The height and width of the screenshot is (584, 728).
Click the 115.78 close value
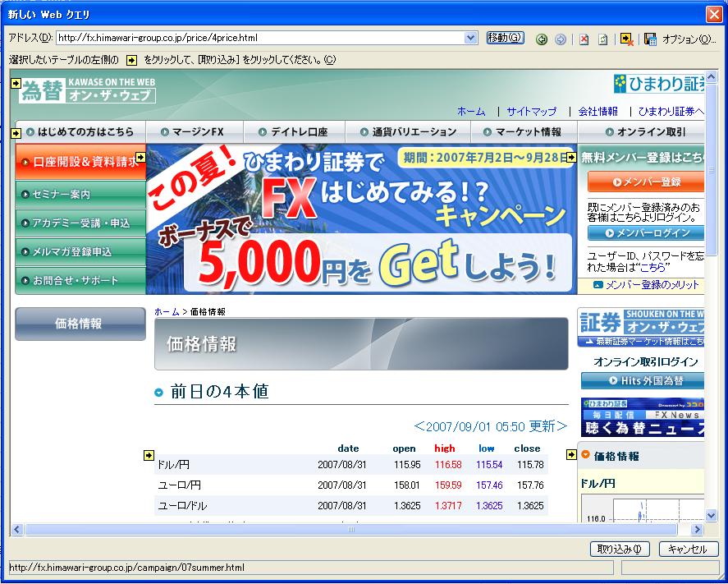[530, 465]
